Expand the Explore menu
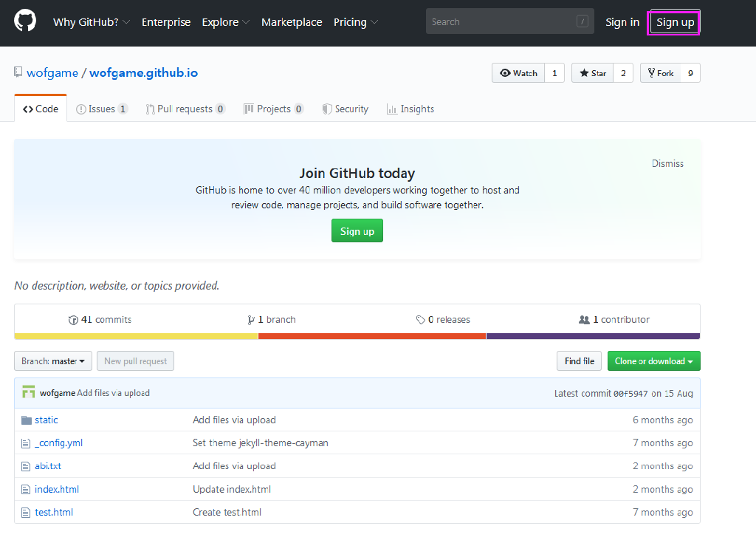 226,22
